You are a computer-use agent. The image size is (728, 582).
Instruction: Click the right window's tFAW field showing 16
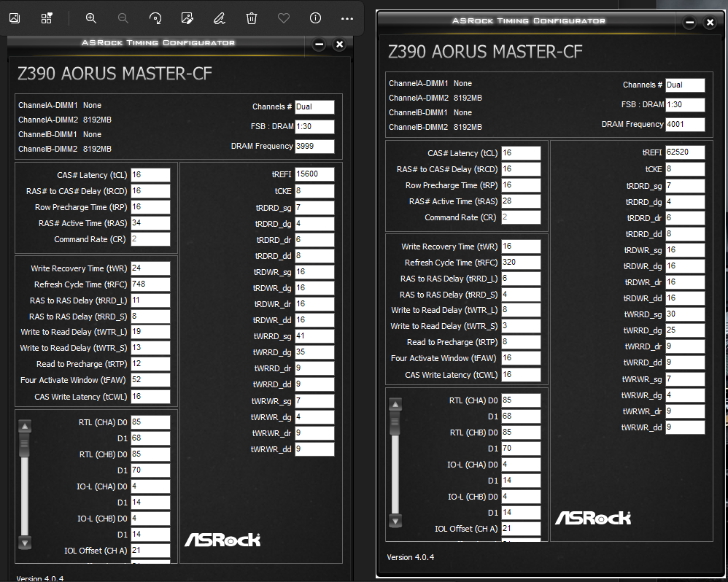[x=521, y=358]
